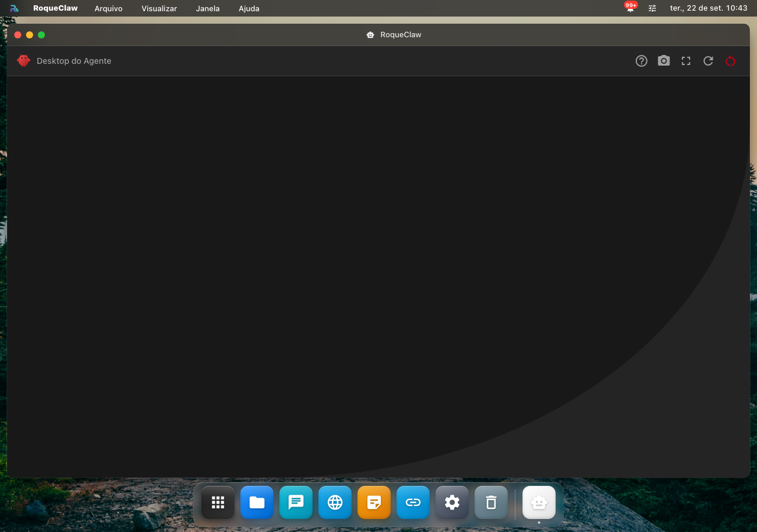
Task: Open the control center sliders icon
Action: click(x=652, y=8)
